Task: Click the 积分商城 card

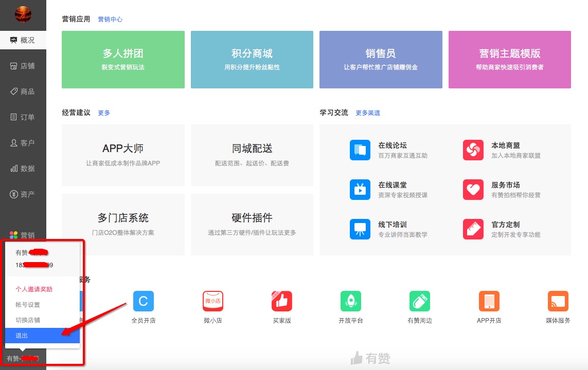Action: pyautogui.click(x=252, y=60)
